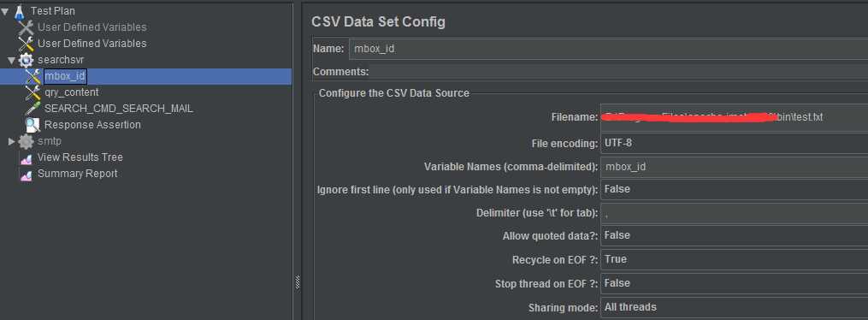
Task: Select the SEARCH_CMD_SEARCH_MAIL sampler pipette icon
Action: point(33,109)
